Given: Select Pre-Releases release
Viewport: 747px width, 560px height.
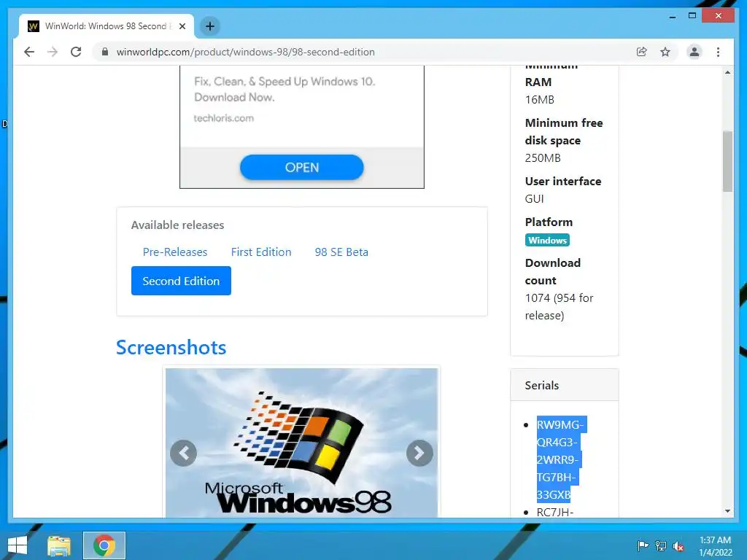Looking at the screenshot, I should pyautogui.click(x=175, y=252).
